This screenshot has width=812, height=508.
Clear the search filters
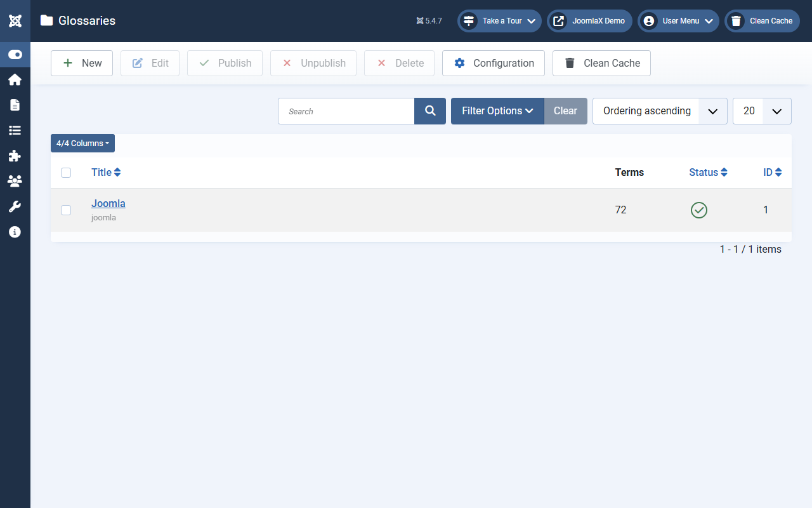coord(566,111)
